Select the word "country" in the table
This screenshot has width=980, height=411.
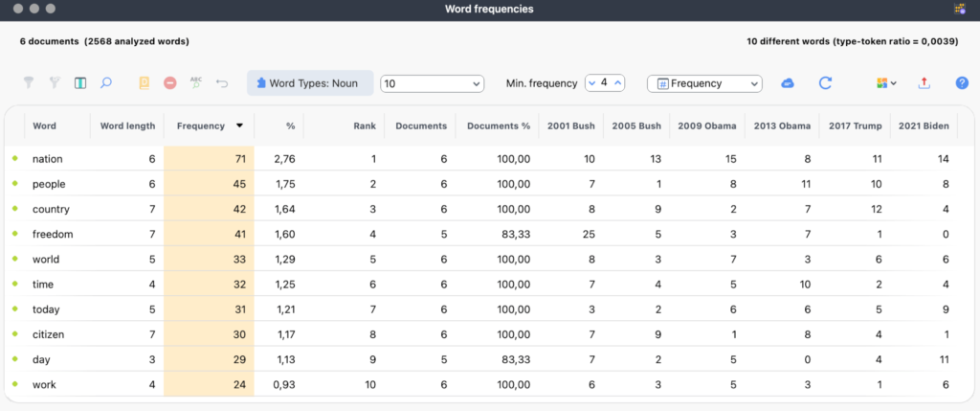click(51, 209)
